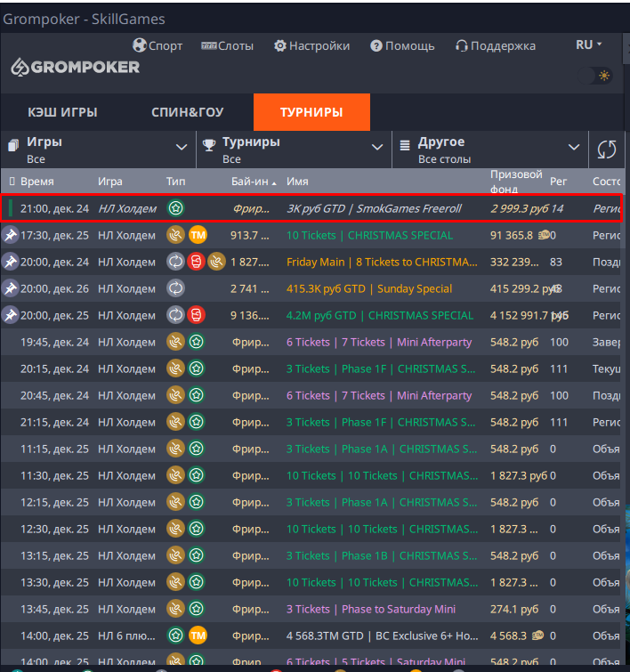Open 4 568.3TM GTD BC Exclusive tournament
Screen dimensions: 630x672
[x=383, y=636]
